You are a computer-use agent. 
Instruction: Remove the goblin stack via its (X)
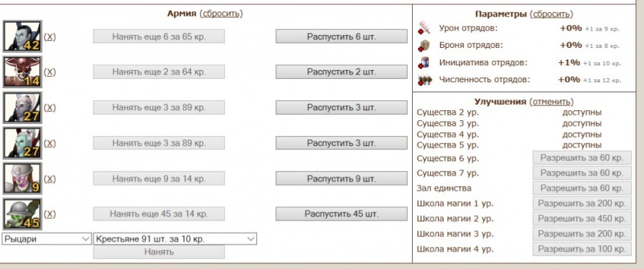pos(49,215)
